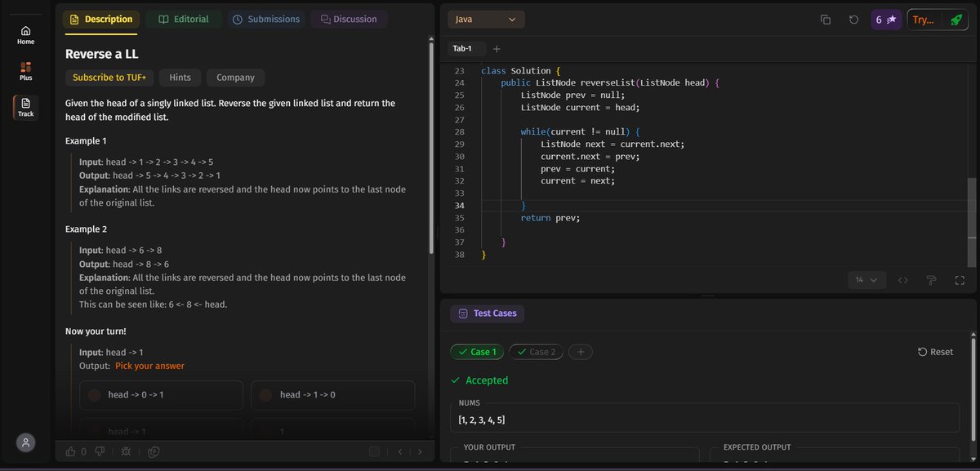
Task: Select answer option head -> 1 -> 0
Action: coord(332,395)
